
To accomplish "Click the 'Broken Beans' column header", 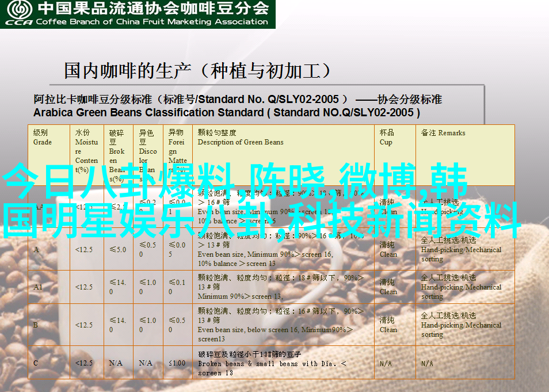I will pyautogui.click(x=117, y=151).
